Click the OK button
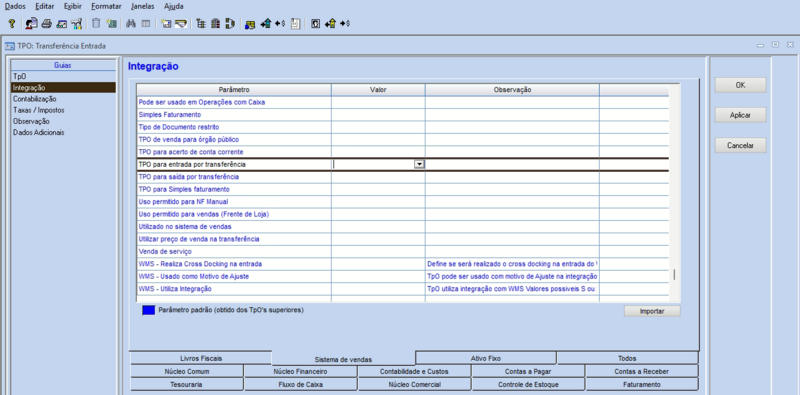800x395 pixels. pyautogui.click(x=740, y=85)
